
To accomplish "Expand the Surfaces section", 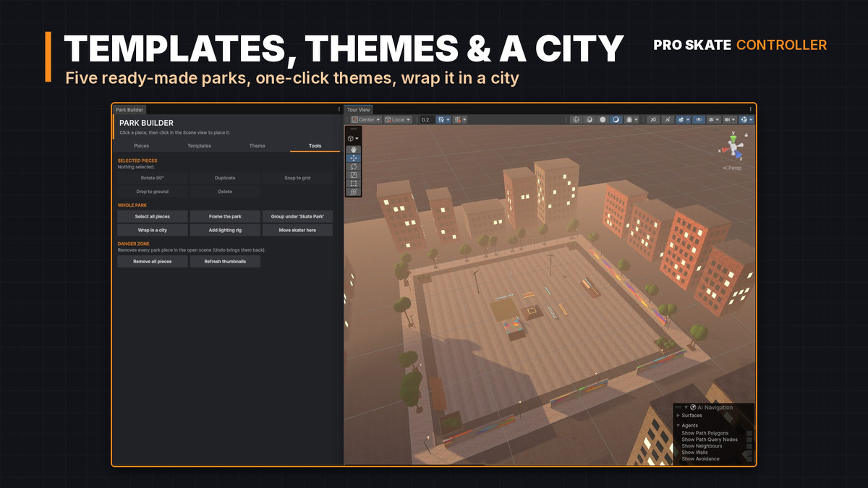I will coord(678,416).
